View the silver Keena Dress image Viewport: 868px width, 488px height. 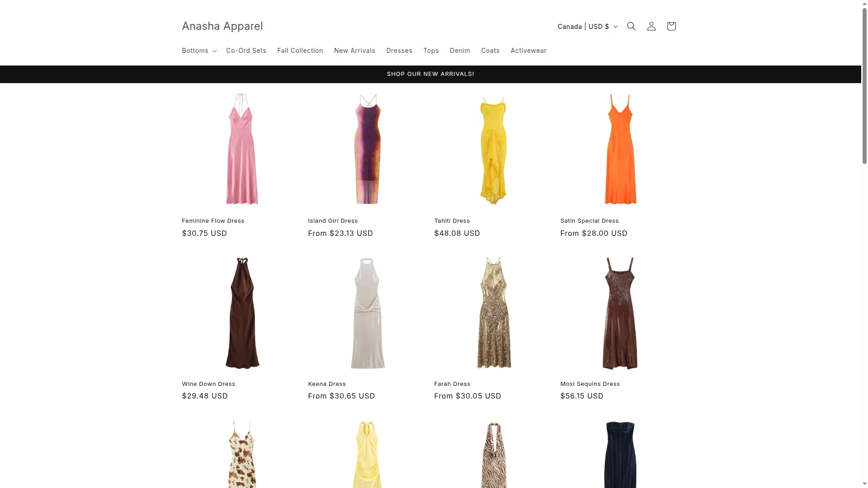pyautogui.click(x=368, y=313)
